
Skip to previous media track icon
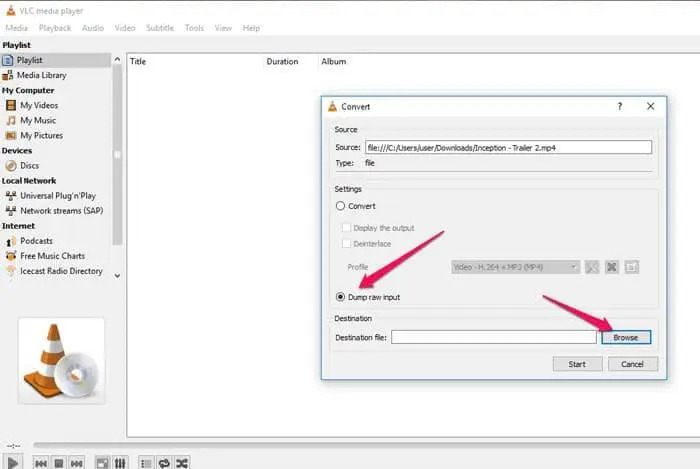click(41, 463)
